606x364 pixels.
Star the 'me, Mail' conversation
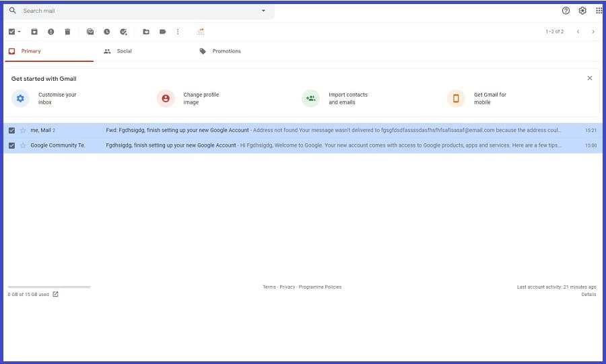coord(23,131)
